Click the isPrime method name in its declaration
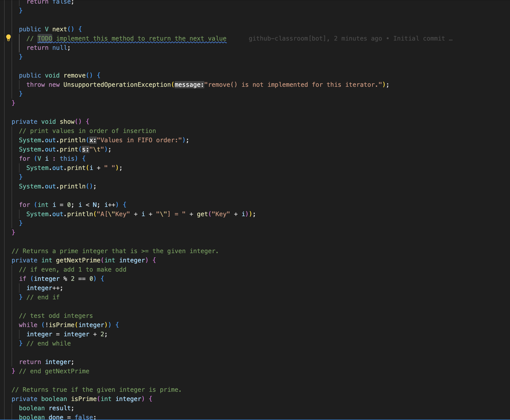This screenshot has height=420, width=510. 84,399
